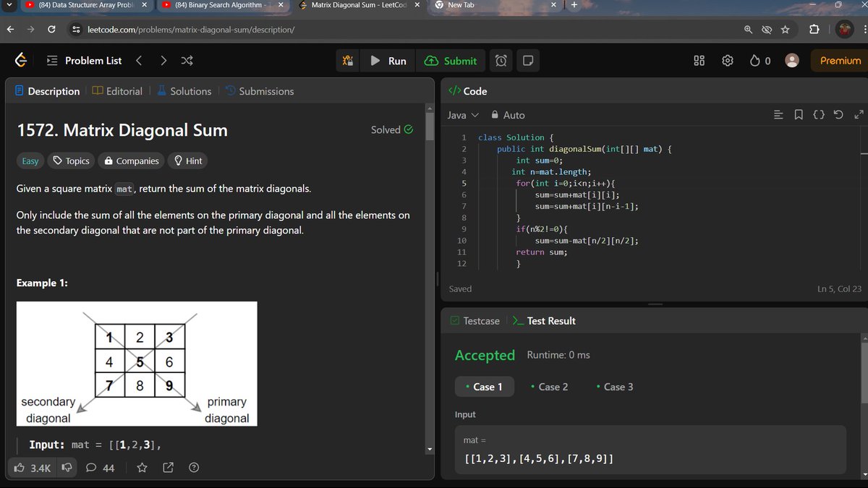Click the editor bookmark icon
This screenshot has height=488, width=868.
[x=798, y=115]
